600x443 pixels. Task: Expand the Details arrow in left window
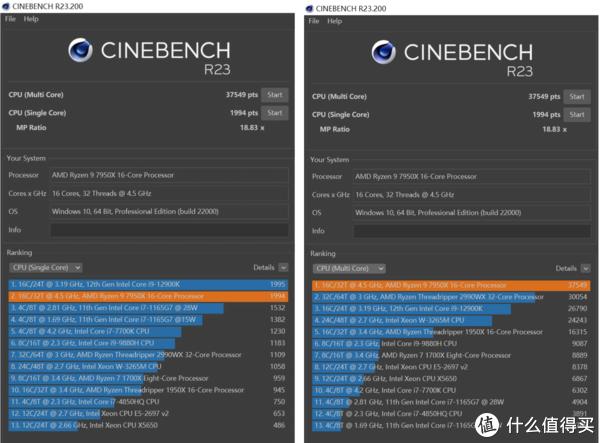(x=283, y=267)
